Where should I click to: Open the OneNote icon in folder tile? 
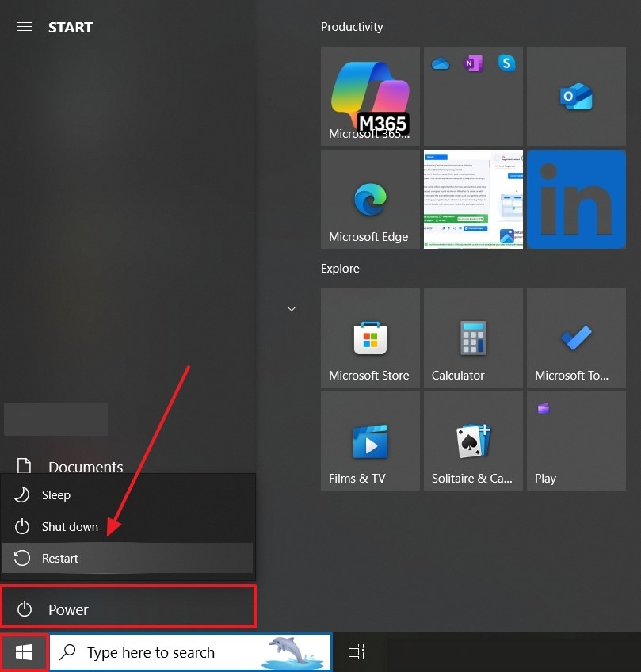pyautogui.click(x=473, y=63)
